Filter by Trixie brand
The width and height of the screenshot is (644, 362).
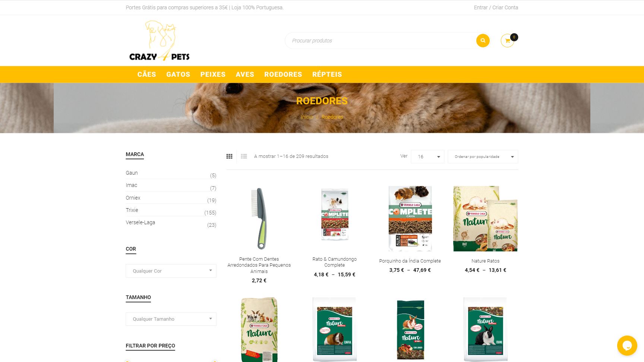(x=132, y=210)
